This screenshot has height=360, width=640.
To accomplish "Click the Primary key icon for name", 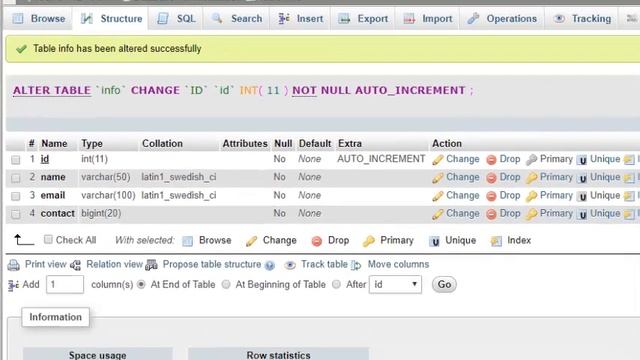I will pyautogui.click(x=531, y=178).
